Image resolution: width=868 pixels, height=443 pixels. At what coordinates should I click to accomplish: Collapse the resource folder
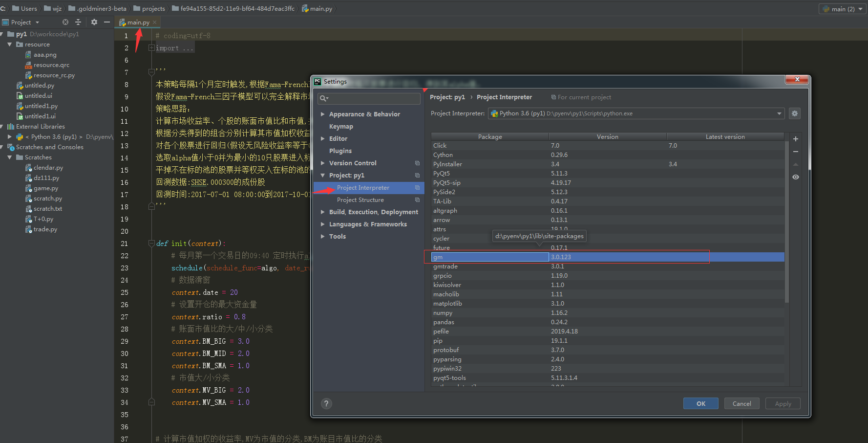[10, 44]
